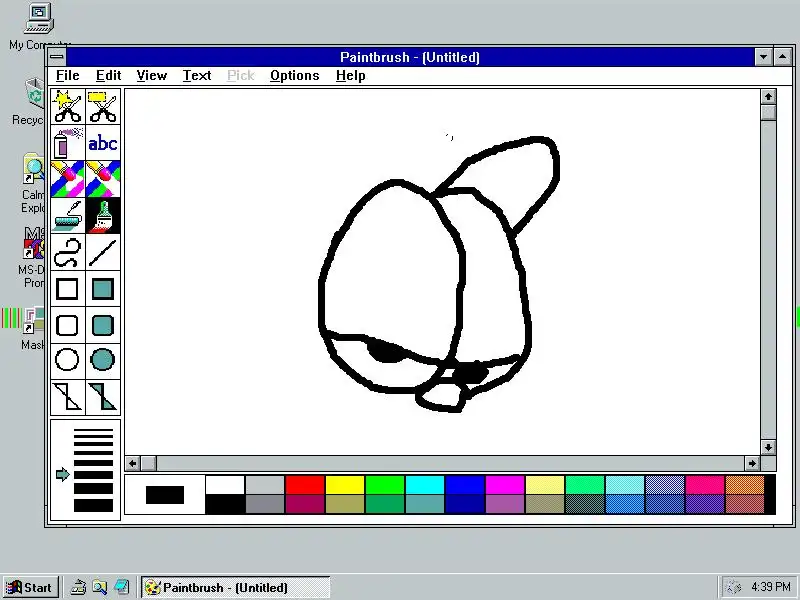The image size is (800, 600).
Task: Click the horizontal scrollbar right arrow
Action: [752, 463]
